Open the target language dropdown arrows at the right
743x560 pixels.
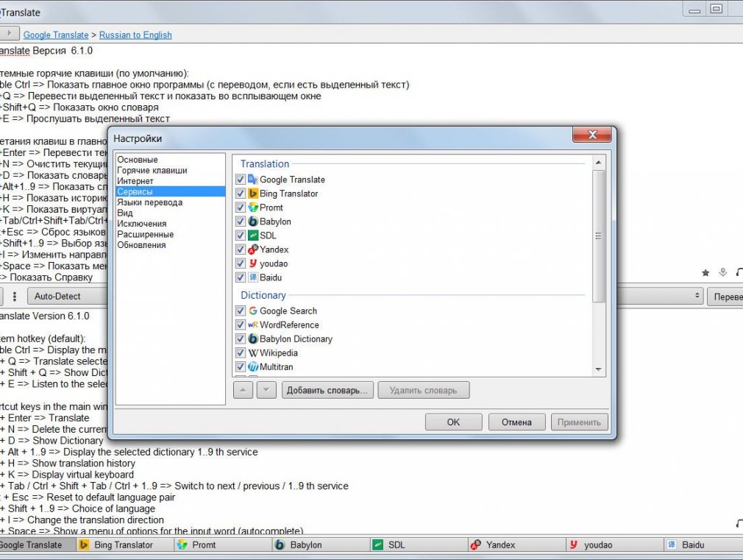(697, 295)
